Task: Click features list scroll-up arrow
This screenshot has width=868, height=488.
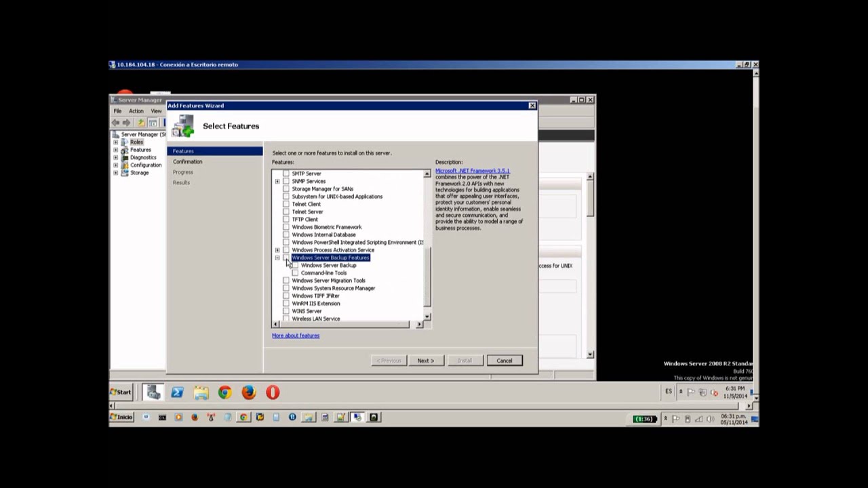Action: (427, 174)
